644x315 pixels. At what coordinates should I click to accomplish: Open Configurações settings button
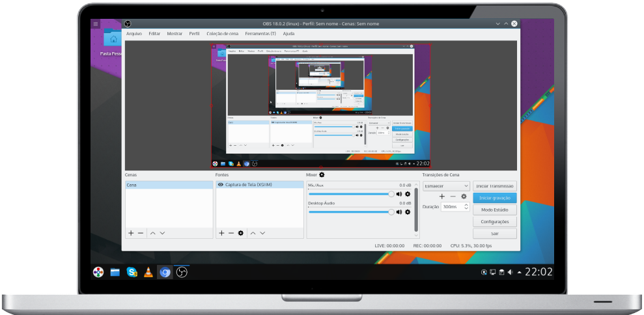[x=494, y=222]
